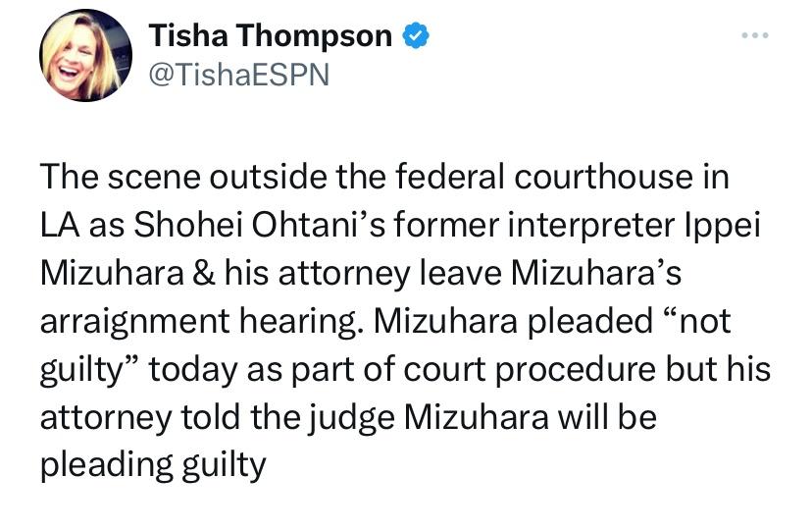Click the tweet's first line about federal courthouse
Viewport: 812px width, 530px height.
tap(384, 178)
